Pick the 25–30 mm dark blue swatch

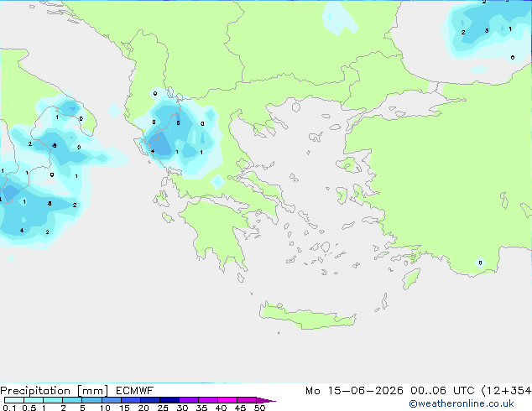click(x=169, y=400)
